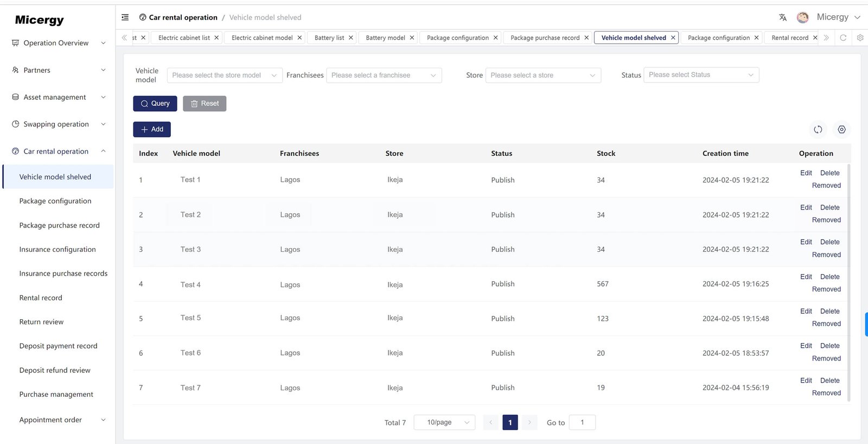Open the Vehicle model dropdown

point(224,75)
